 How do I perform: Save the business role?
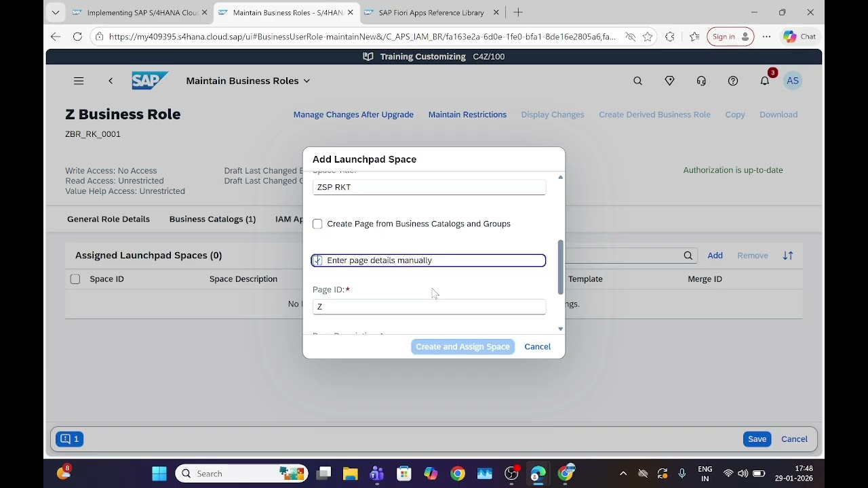[x=757, y=439]
